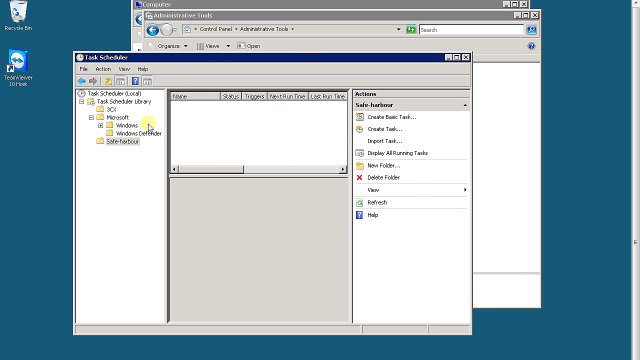Click Forward button in Administrative Tools window
Viewport: 640px width, 360px height.
(x=167, y=30)
